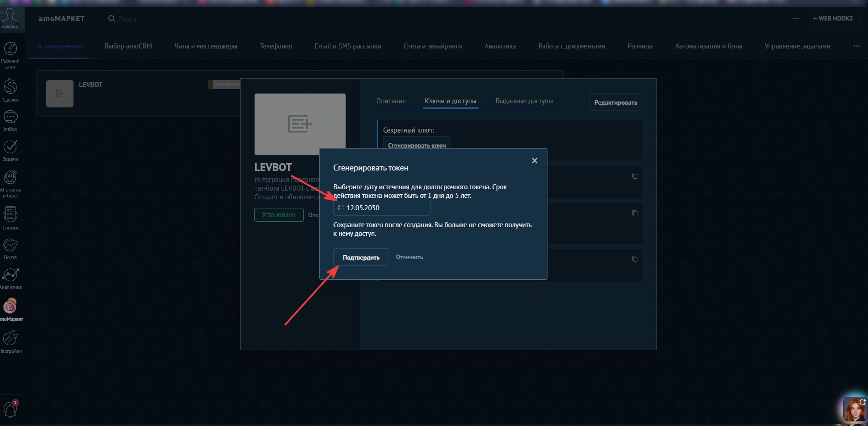Click the Сгенерировать токен dialog title

(371, 168)
